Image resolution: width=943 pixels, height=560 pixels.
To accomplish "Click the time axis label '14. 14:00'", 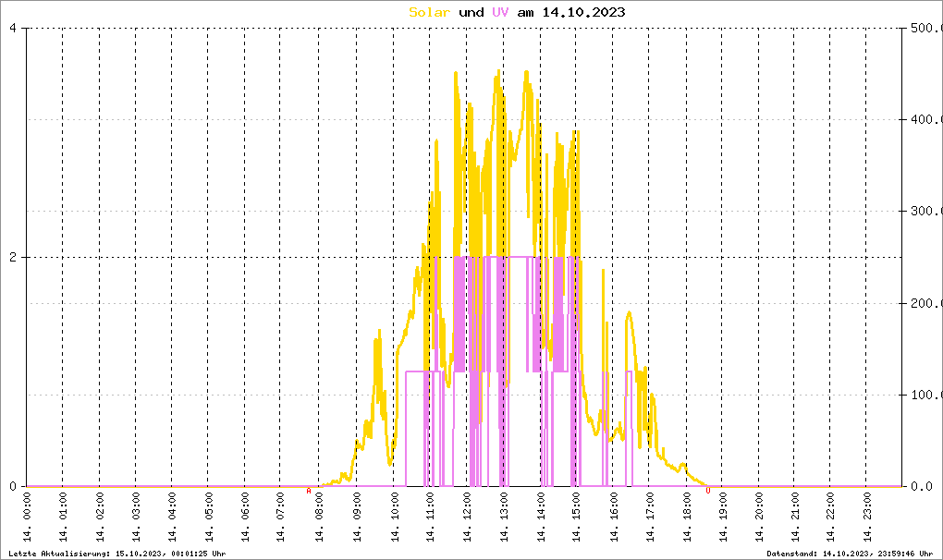I will click(541, 517).
